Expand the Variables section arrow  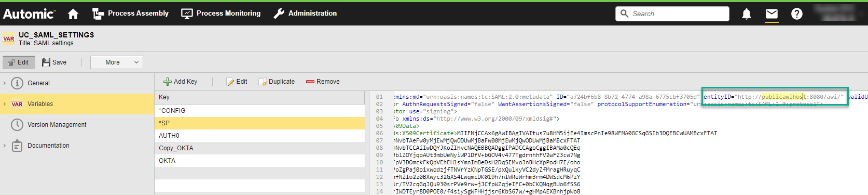pyautogui.click(x=5, y=104)
